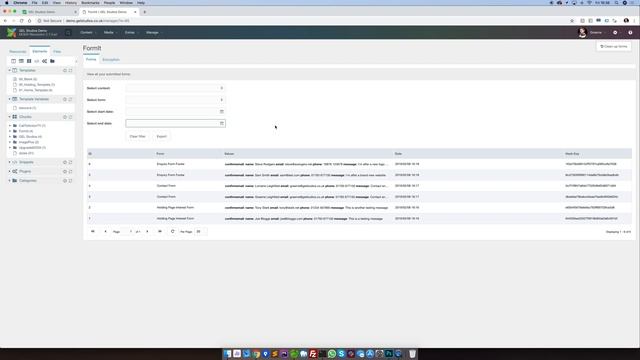Viewport: 640px width, 360px height.
Task: Expand the Snippets tree section
Action: (x=10, y=162)
